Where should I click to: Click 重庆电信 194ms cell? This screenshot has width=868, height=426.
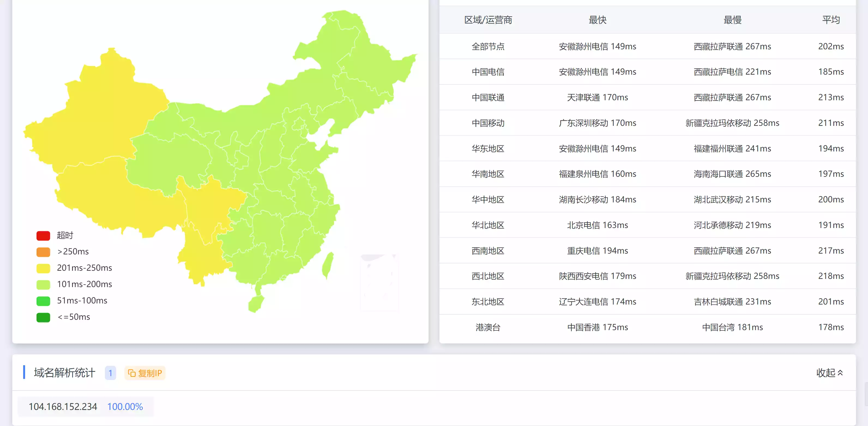point(597,251)
